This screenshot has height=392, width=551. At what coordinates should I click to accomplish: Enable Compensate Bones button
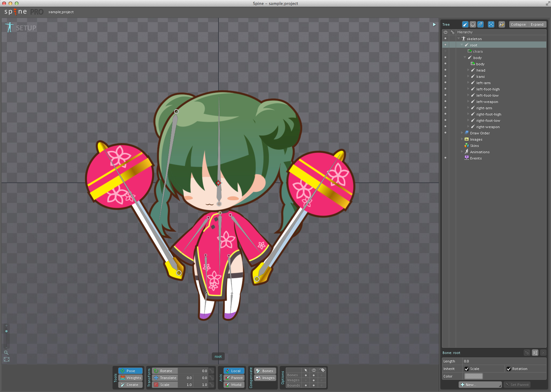[265, 371]
